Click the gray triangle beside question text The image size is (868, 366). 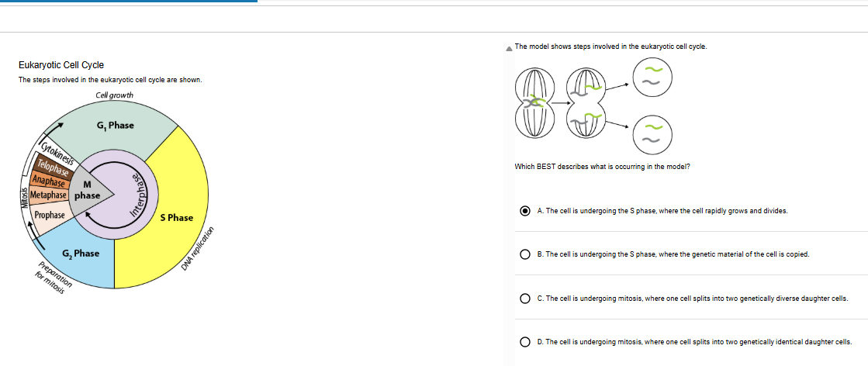510,49
